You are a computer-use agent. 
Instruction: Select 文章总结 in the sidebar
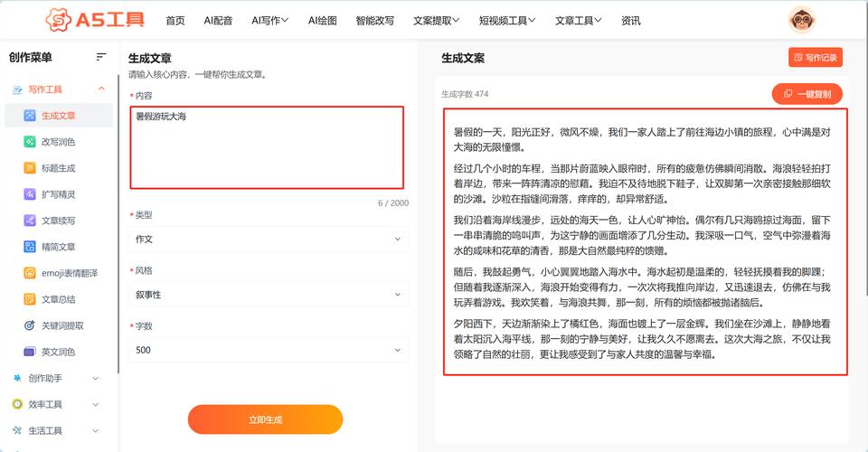pos(58,299)
